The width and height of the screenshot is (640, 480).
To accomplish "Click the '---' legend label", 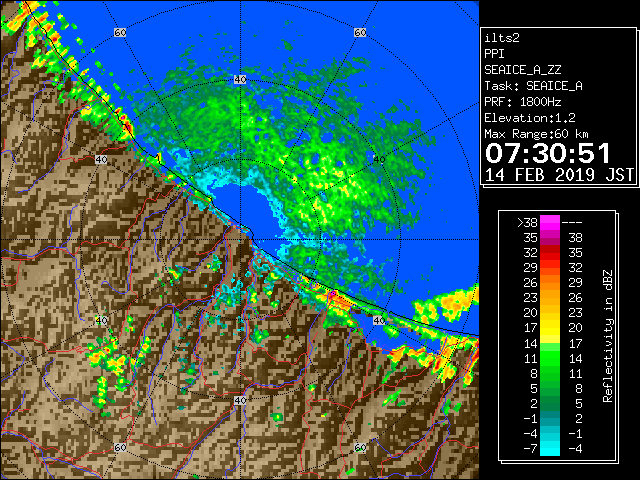I will (x=572, y=223).
